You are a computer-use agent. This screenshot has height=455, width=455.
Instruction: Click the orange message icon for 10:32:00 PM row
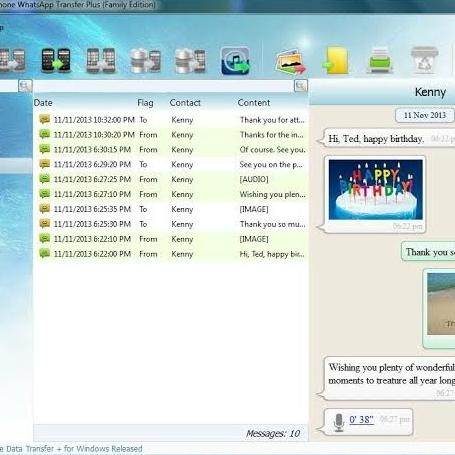pos(44,119)
